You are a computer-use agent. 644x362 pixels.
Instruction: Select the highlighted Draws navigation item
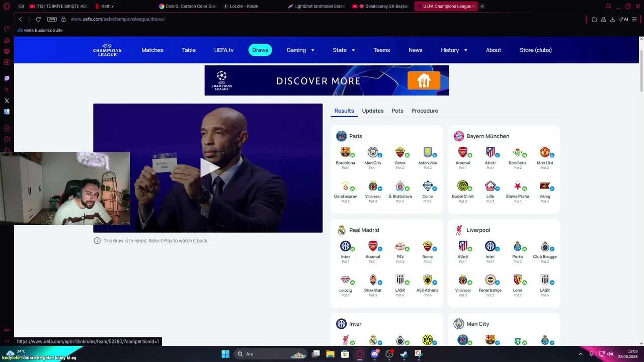pyautogui.click(x=260, y=50)
